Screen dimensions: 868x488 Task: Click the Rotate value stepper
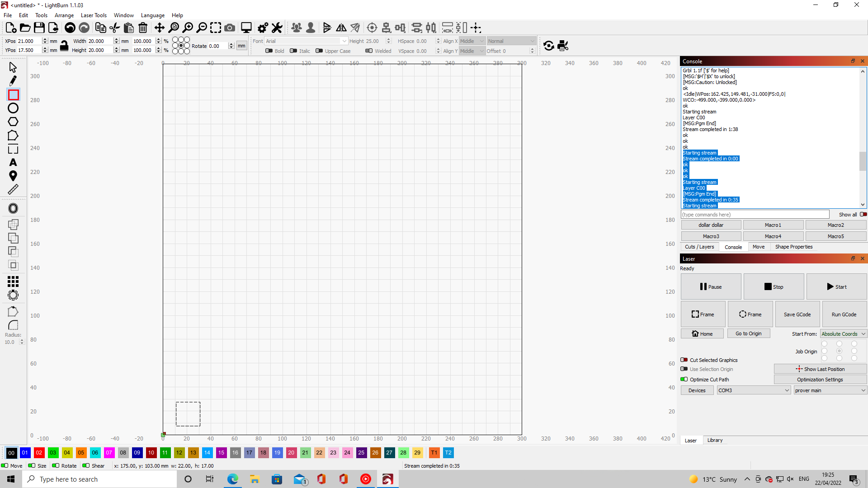pos(231,46)
